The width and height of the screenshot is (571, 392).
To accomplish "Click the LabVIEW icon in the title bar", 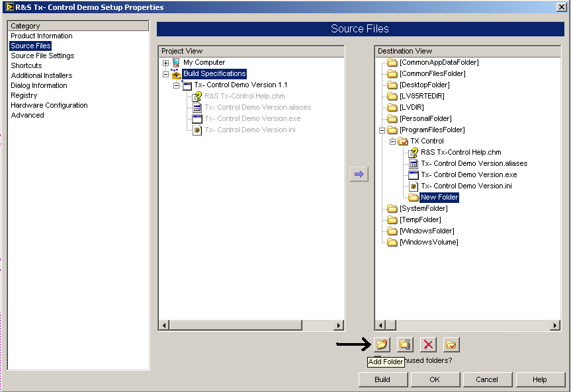I will pyautogui.click(x=9, y=7).
